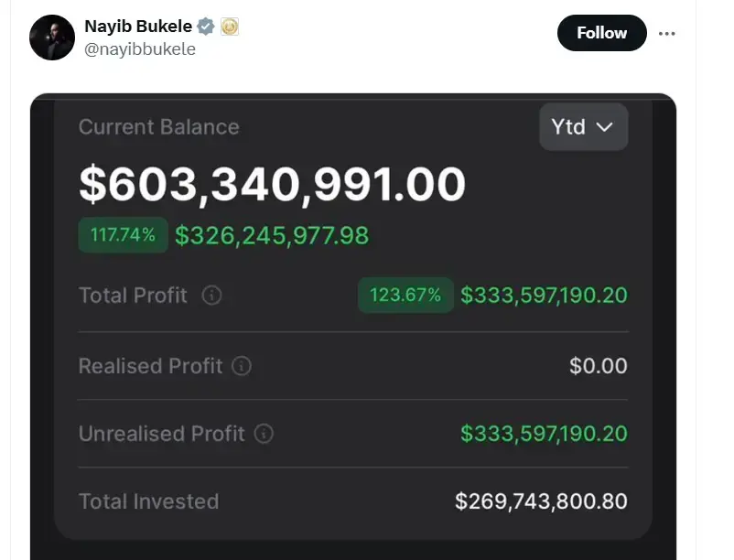Click the 123.67% profit percentage badge

click(x=405, y=296)
